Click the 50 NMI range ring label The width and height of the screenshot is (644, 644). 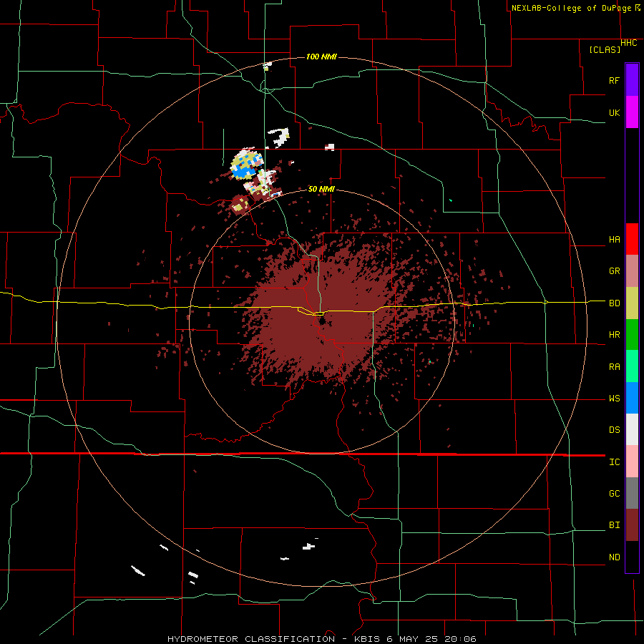click(321, 189)
